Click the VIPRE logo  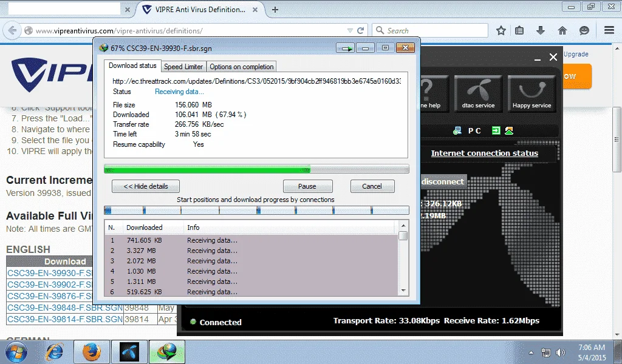[x=52, y=74]
